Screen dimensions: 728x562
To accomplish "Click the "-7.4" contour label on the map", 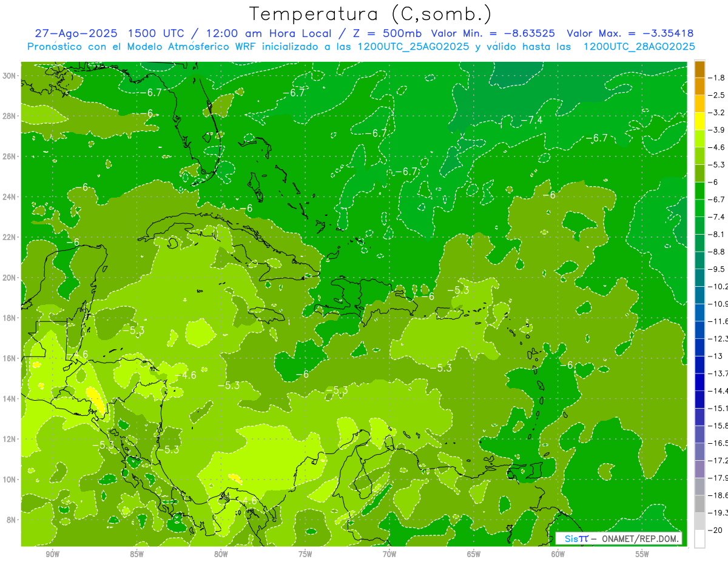I will 531,120.
